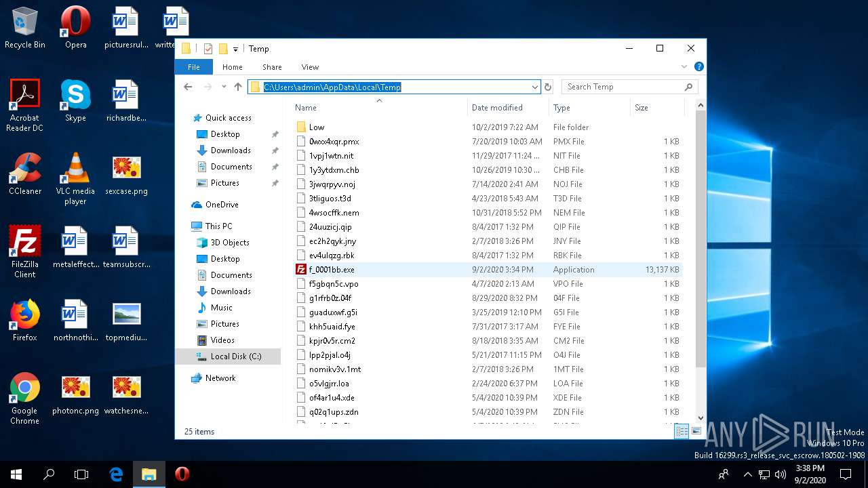This screenshot has width=868, height=488.
Task: Click the Opera icon on the taskbar
Action: coord(182,474)
